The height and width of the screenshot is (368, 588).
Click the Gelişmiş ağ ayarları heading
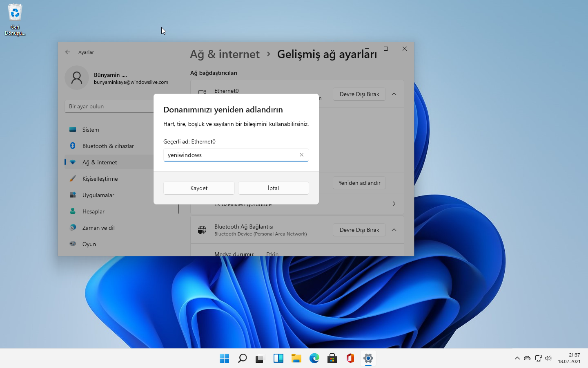pos(327,54)
